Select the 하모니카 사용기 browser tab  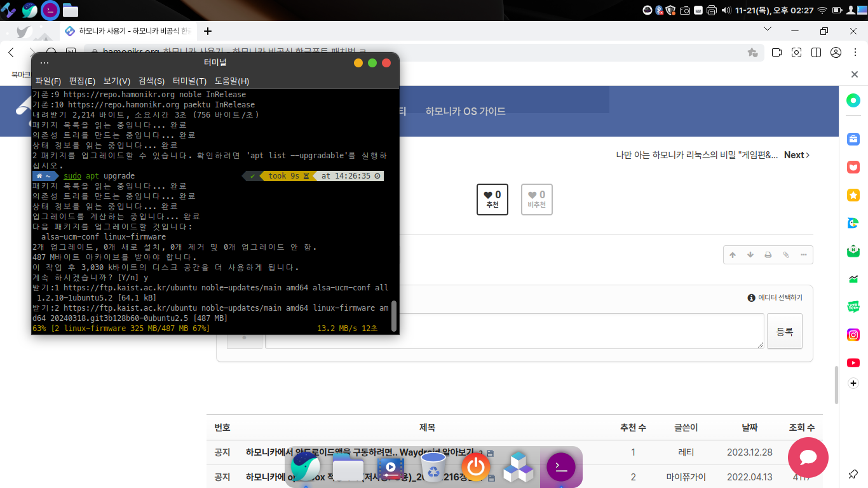tap(128, 31)
